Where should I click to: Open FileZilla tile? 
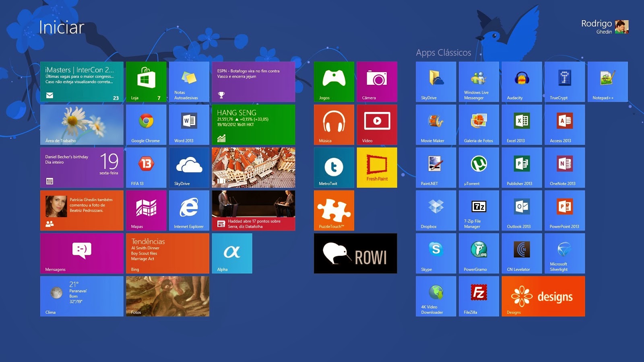[479, 296]
